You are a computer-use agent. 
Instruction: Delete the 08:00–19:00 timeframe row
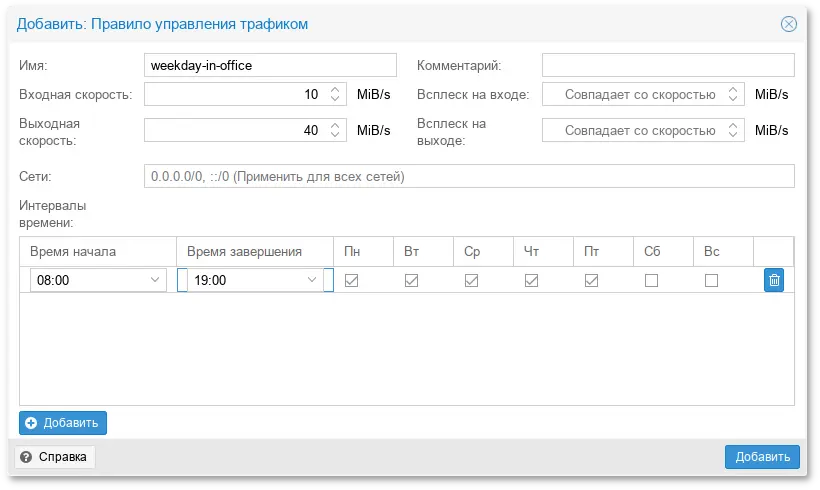774,280
